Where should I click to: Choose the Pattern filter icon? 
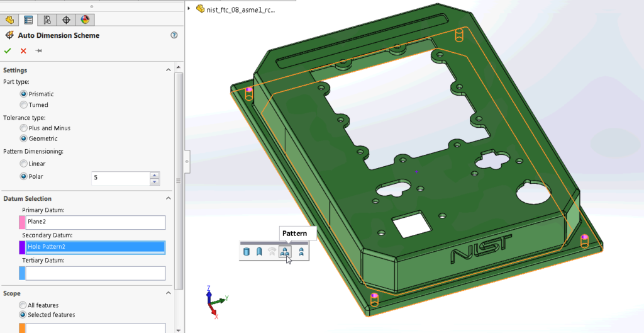(x=285, y=252)
